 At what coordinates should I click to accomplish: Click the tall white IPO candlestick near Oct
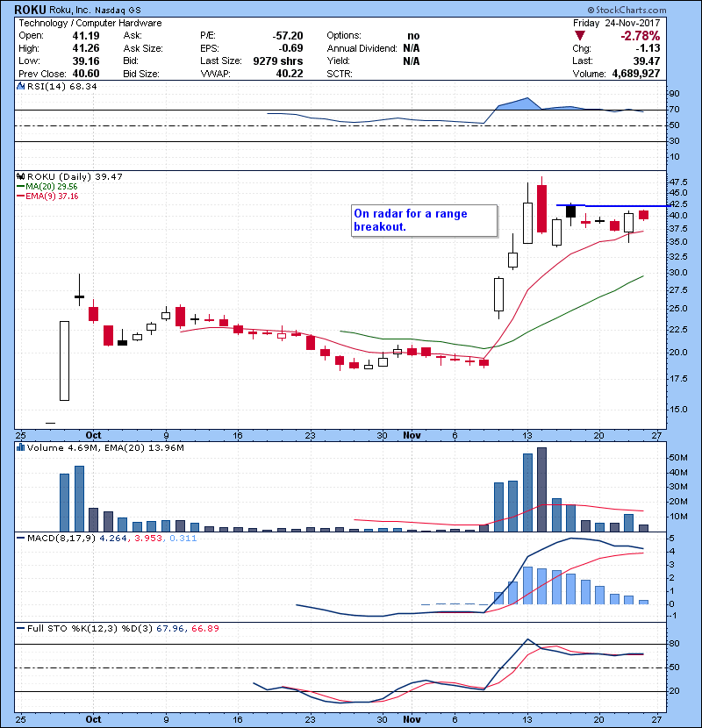click(x=65, y=360)
